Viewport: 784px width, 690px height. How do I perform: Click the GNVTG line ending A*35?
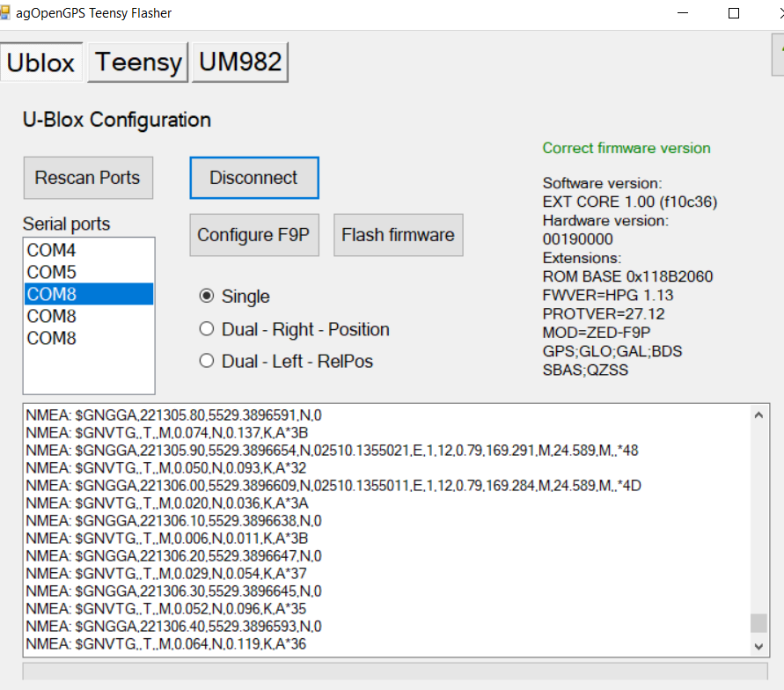point(166,608)
